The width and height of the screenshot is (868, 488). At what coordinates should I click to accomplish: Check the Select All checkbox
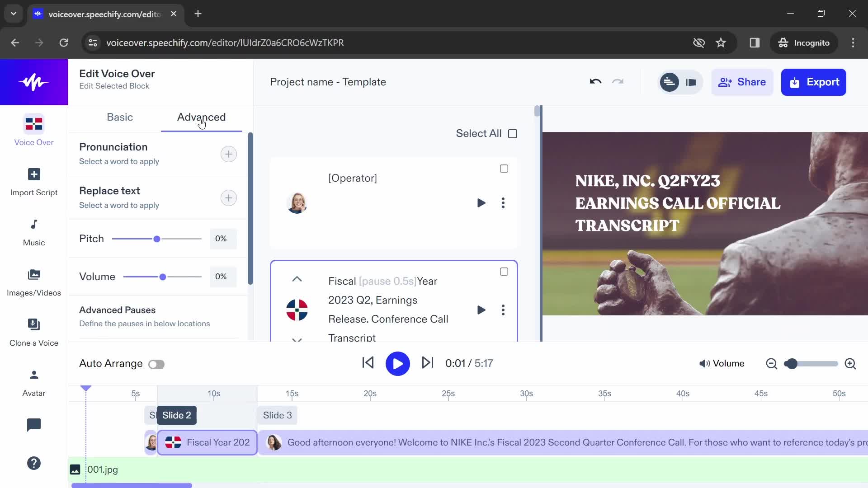tap(513, 133)
